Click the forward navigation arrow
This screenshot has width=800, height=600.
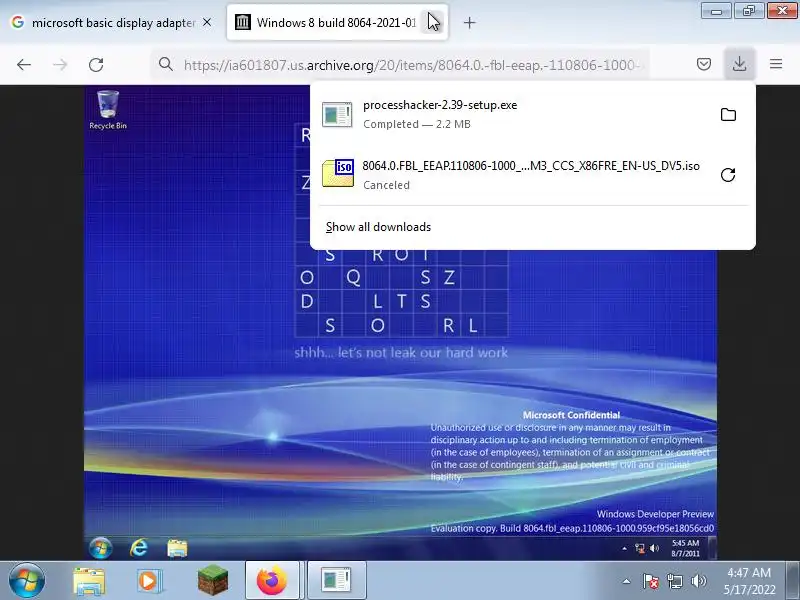point(60,65)
